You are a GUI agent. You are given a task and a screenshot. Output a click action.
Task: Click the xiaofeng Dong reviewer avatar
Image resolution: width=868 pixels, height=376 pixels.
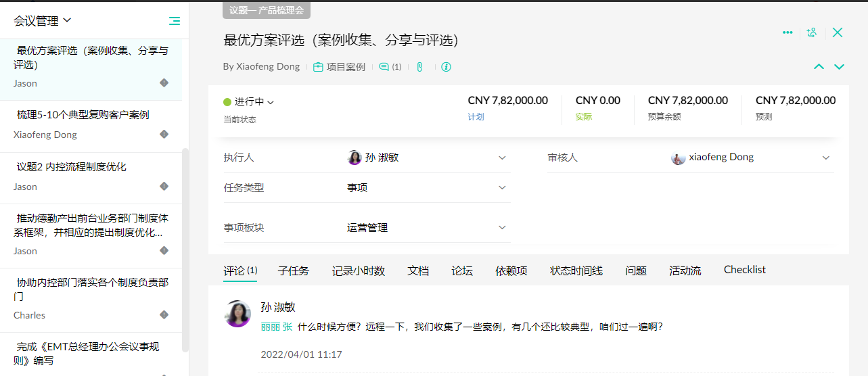tap(678, 158)
